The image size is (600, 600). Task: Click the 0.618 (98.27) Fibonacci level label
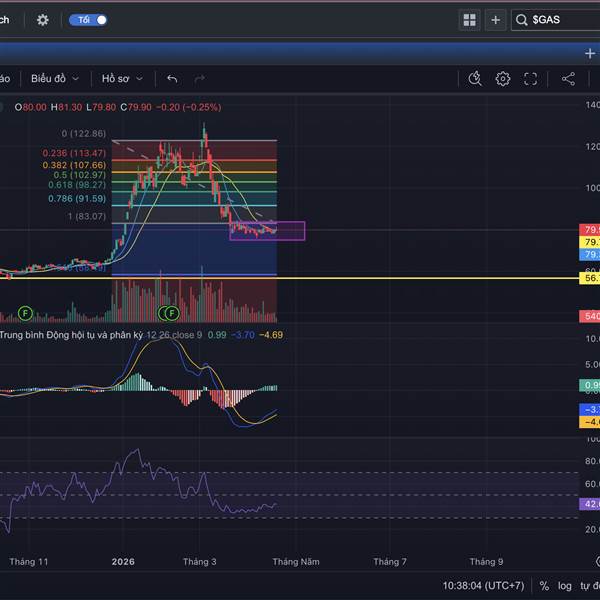click(76, 185)
